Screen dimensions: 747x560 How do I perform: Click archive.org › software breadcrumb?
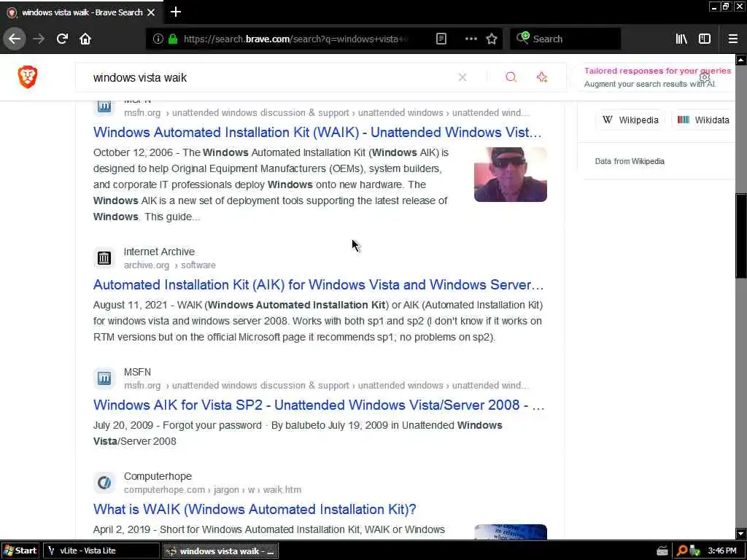[169, 265]
